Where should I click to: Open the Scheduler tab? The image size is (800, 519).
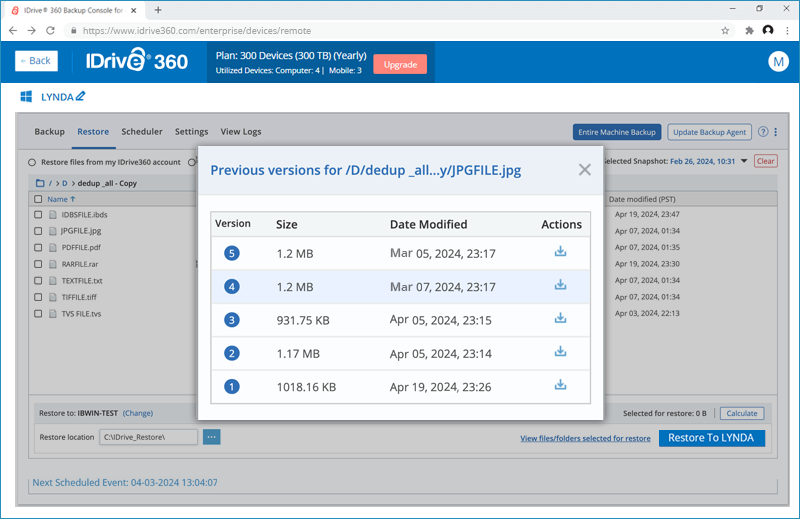[142, 132]
